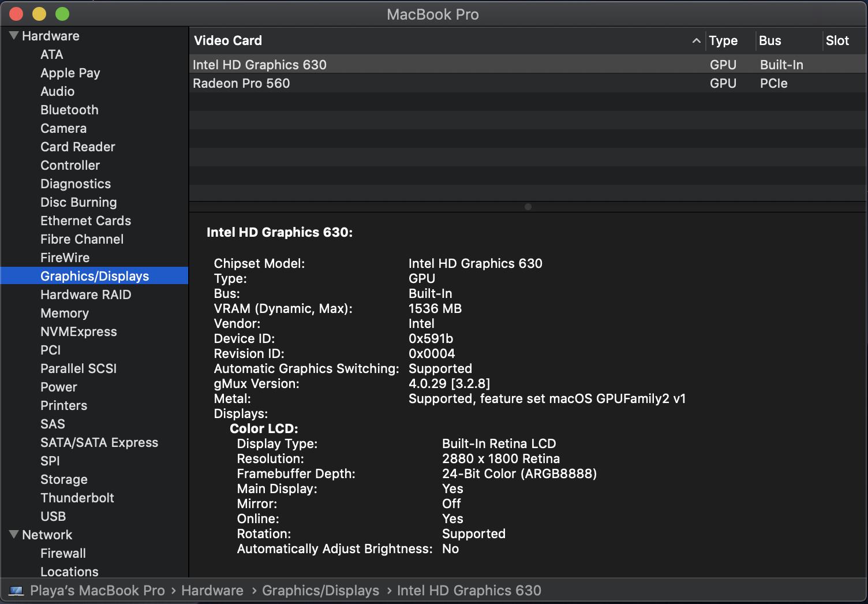Open the NVMExpress section

pyautogui.click(x=78, y=331)
